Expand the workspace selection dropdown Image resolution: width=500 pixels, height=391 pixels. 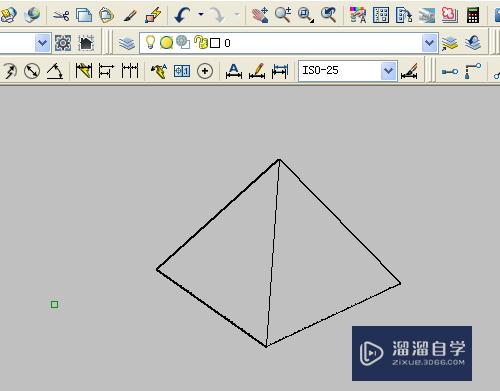click(42, 43)
